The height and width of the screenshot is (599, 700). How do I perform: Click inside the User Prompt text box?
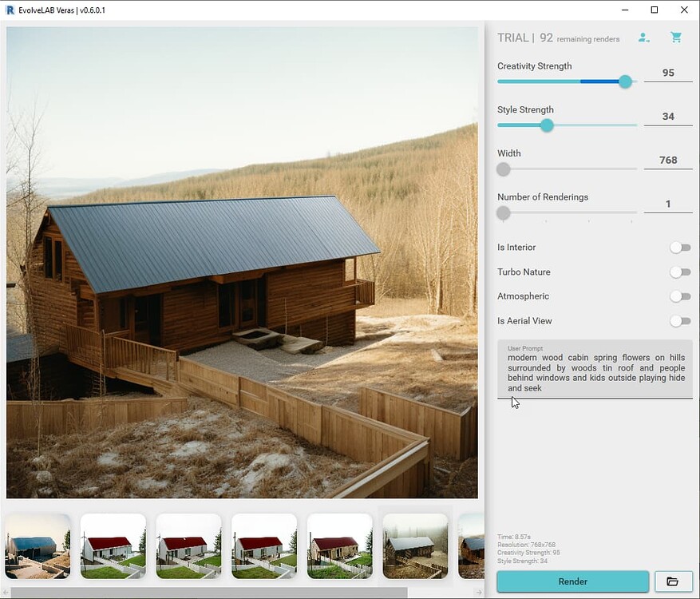pos(595,371)
